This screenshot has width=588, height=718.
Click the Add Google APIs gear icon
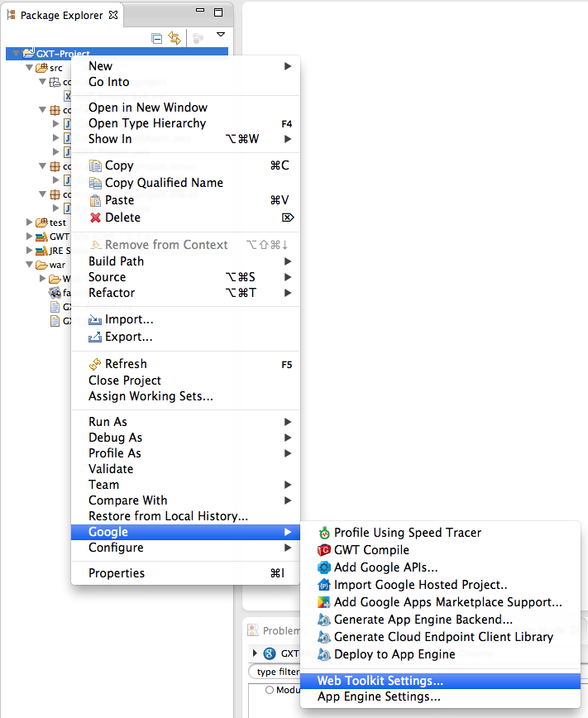point(324,567)
